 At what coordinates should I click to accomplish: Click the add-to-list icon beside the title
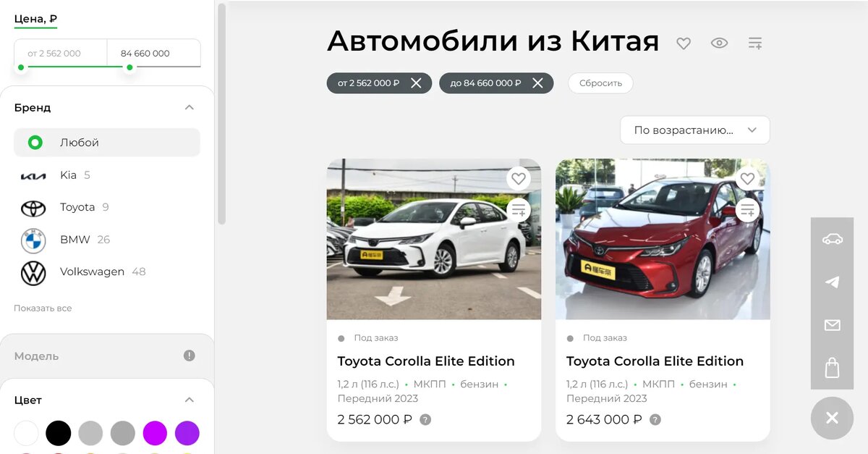755,43
